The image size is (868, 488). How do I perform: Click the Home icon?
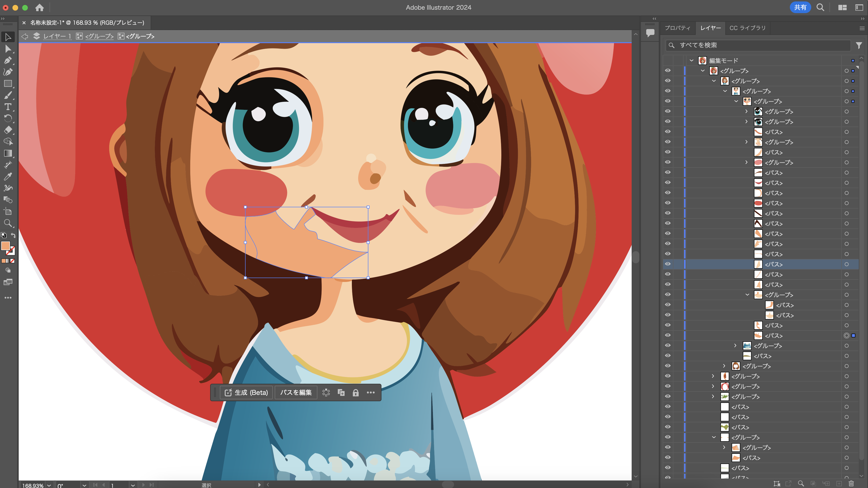pos(39,8)
